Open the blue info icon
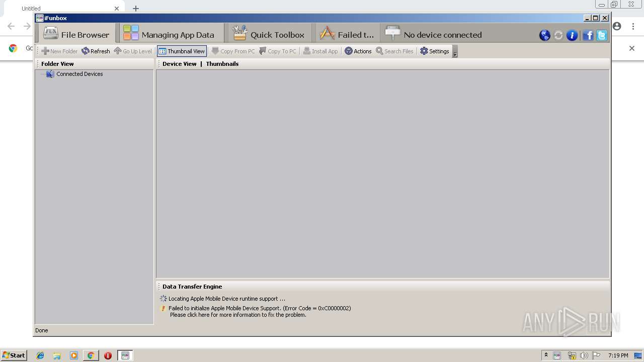Image resolution: width=644 pixels, height=362 pixels. pos(572,35)
